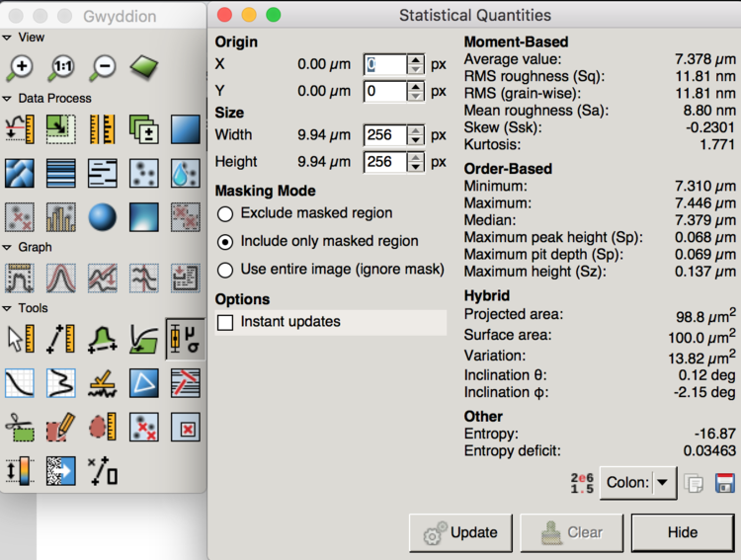Increase Width pixel value with up arrow
This screenshot has height=560, width=741.
(416, 129)
